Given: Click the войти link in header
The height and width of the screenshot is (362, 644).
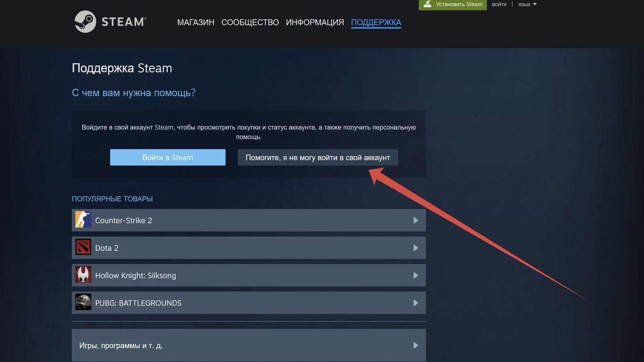Looking at the screenshot, I should pos(499,4).
